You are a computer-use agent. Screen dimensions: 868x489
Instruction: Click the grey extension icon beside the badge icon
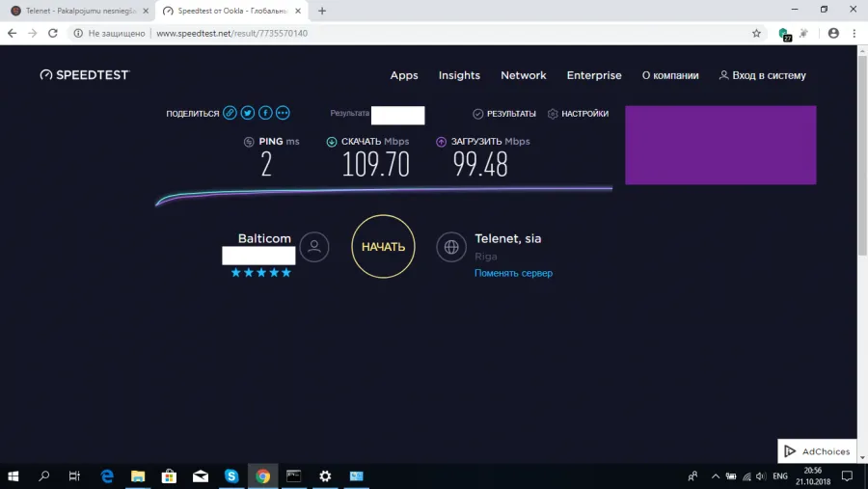(803, 33)
